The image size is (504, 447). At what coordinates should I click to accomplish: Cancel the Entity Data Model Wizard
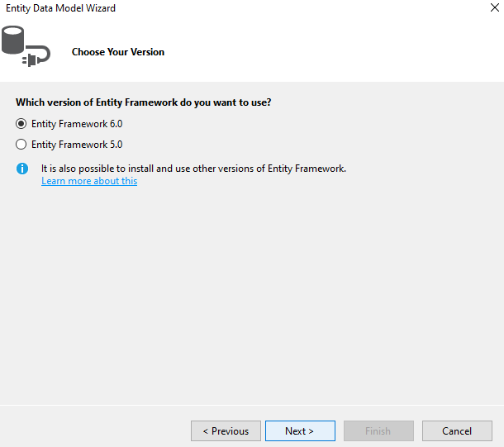click(x=457, y=431)
